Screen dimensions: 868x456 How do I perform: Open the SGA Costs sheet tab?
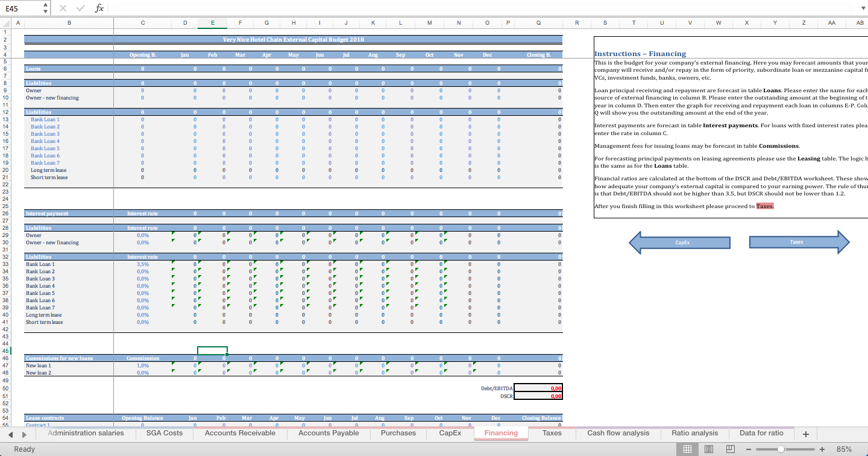165,433
